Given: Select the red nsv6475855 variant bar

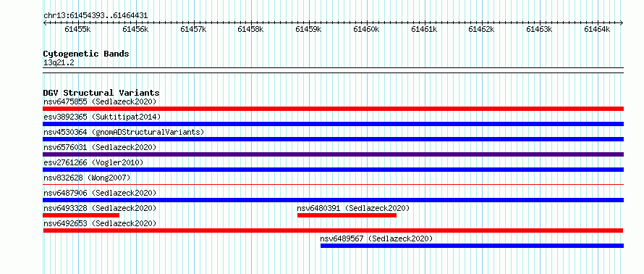Looking at the screenshot, I should pos(333,109).
